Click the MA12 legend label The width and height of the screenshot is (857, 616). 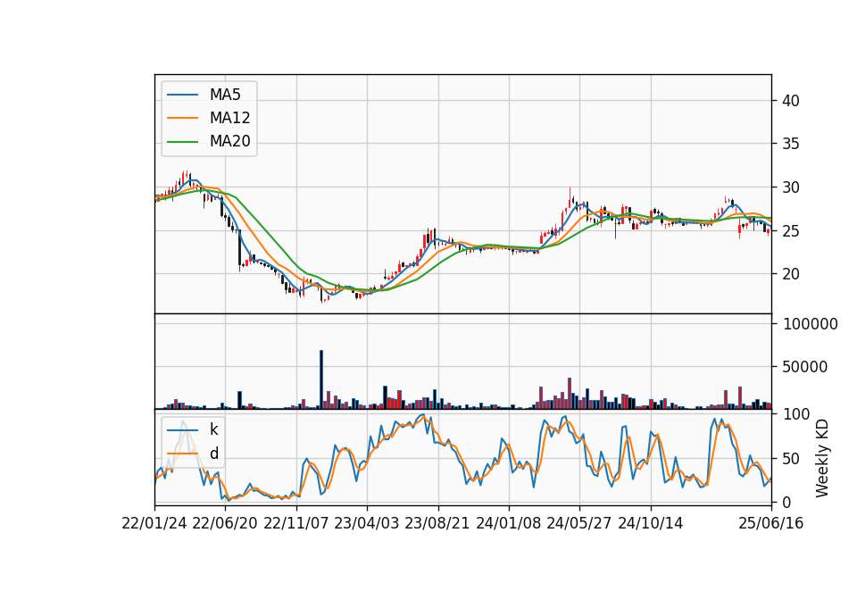(229, 118)
